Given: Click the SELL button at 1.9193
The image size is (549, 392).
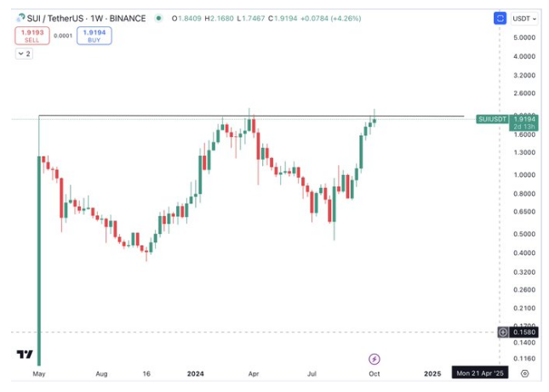Looking at the screenshot, I should (x=31, y=36).
